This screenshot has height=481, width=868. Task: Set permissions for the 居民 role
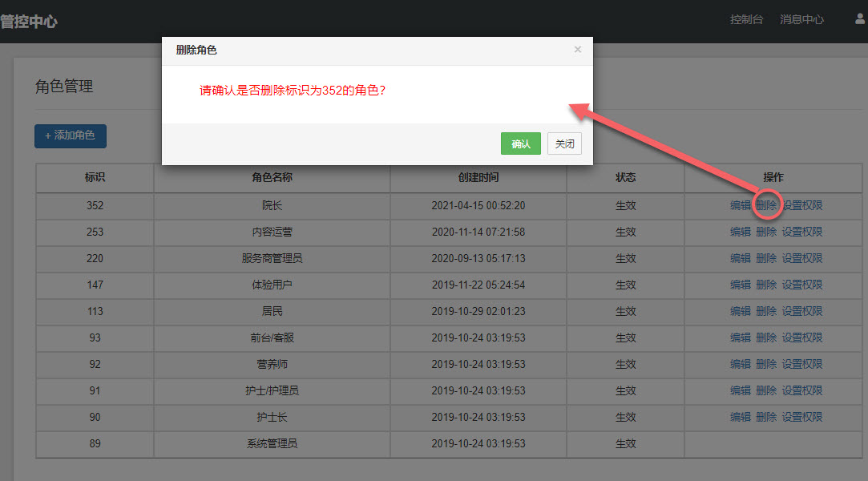802,311
